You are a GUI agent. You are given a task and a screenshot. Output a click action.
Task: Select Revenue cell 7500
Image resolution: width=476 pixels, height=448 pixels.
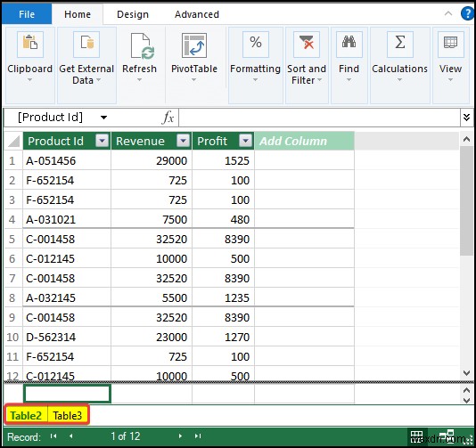tap(152, 220)
